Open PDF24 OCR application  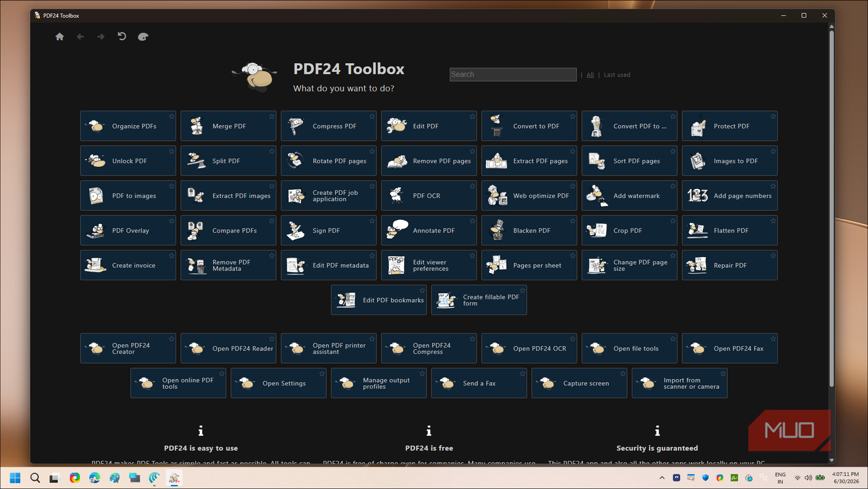pos(529,348)
